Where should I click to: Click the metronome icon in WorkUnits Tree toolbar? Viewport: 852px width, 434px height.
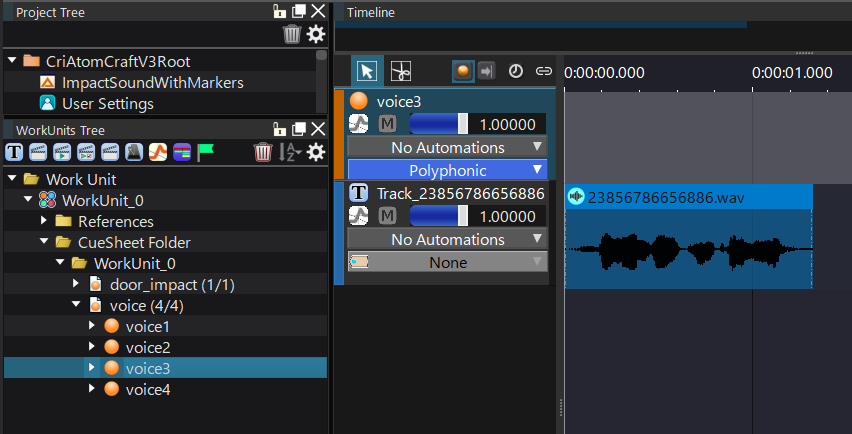[134, 152]
